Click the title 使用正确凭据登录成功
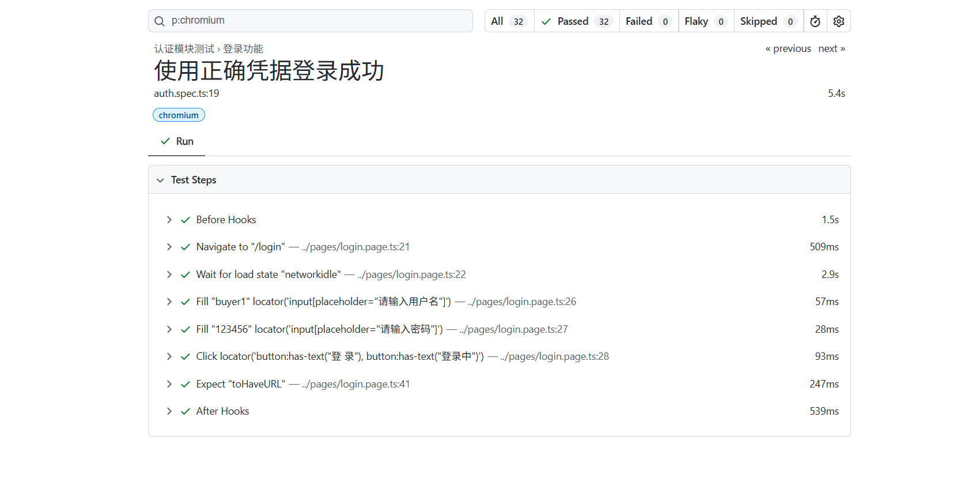This screenshot has width=980, height=485. click(x=269, y=71)
